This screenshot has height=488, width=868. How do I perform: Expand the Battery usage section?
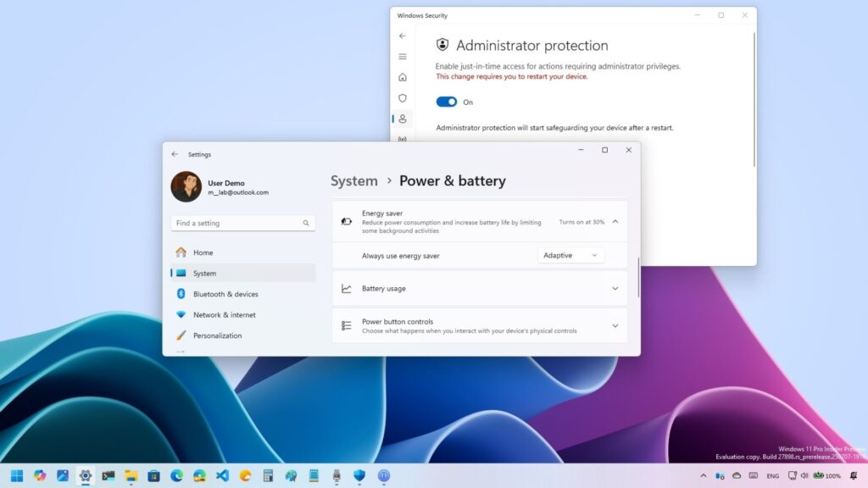point(615,289)
